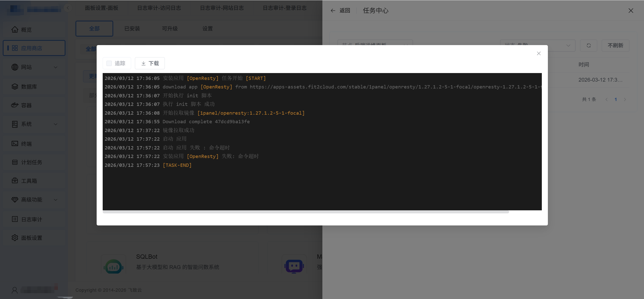Click the 下载 log download button

[150, 63]
